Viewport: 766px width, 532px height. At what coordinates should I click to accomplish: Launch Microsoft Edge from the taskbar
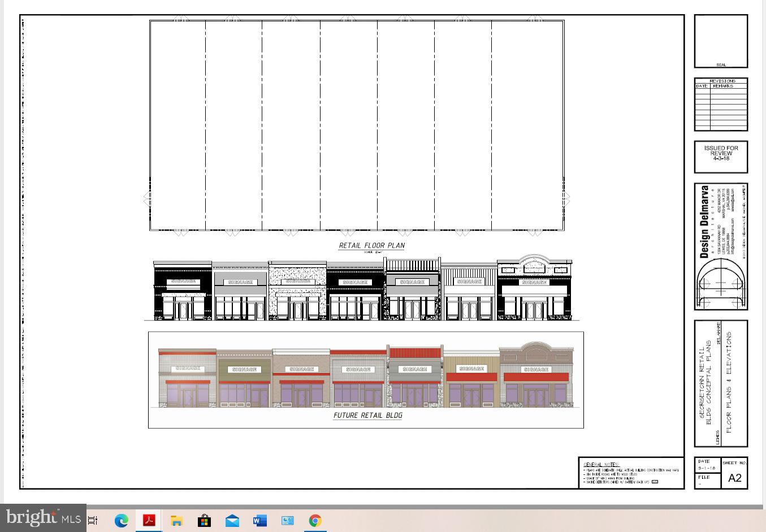[121, 520]
